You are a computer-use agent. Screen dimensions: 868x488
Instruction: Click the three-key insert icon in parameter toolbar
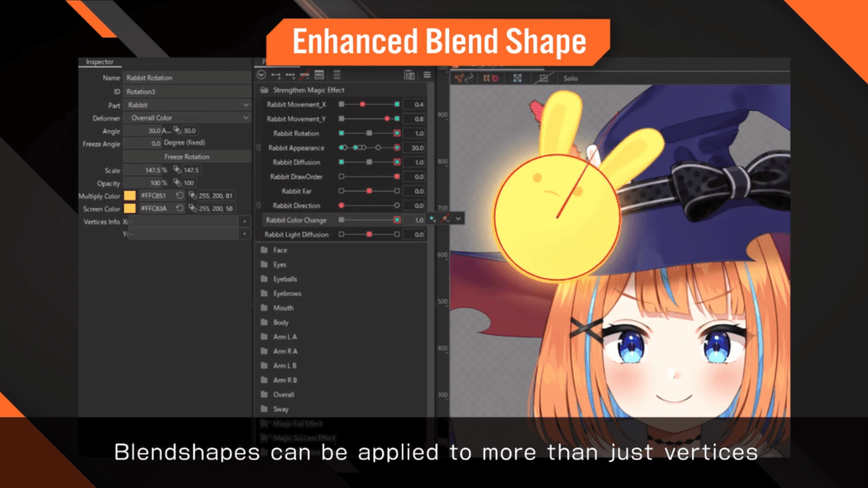point(290,75)
